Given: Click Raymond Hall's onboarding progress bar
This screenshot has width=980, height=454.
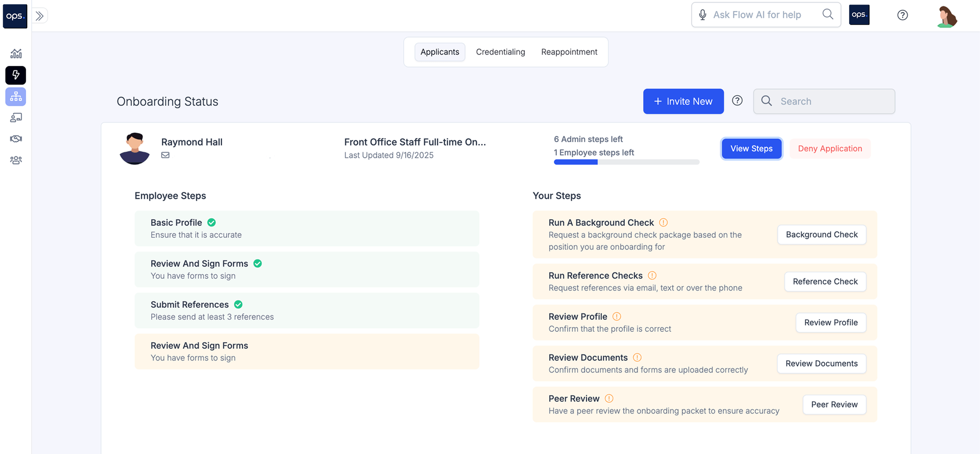Looking at the screenshot, I should click(x=626, y=162).
